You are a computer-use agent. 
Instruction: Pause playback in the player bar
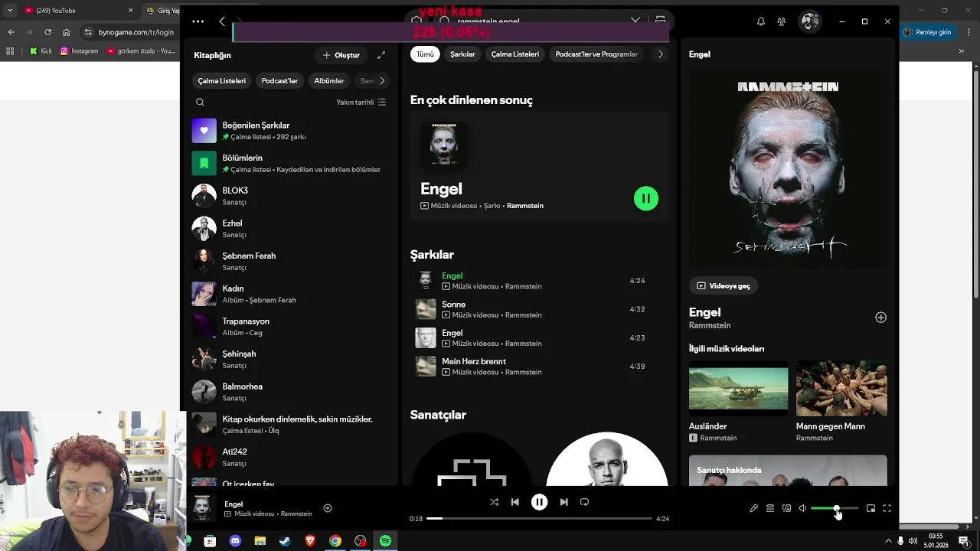point(539,502)
